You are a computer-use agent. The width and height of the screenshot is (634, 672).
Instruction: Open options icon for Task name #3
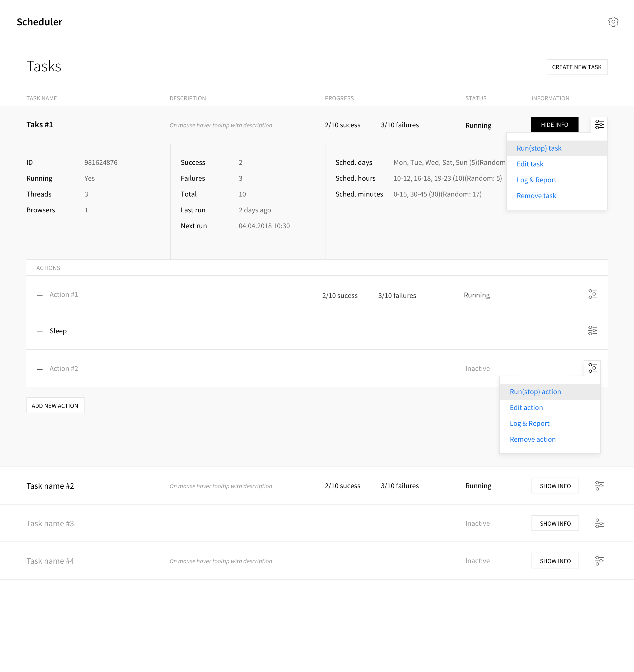pyautogui.click(x=599, y=523)
